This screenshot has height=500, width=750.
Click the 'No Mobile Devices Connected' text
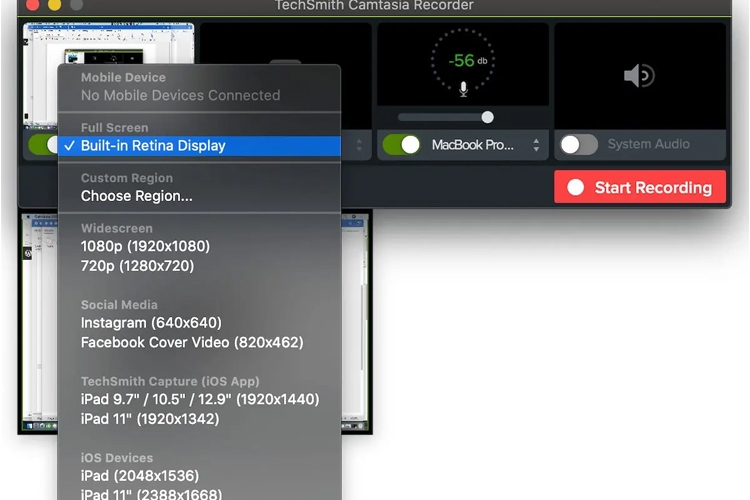[x=180, y=95]
